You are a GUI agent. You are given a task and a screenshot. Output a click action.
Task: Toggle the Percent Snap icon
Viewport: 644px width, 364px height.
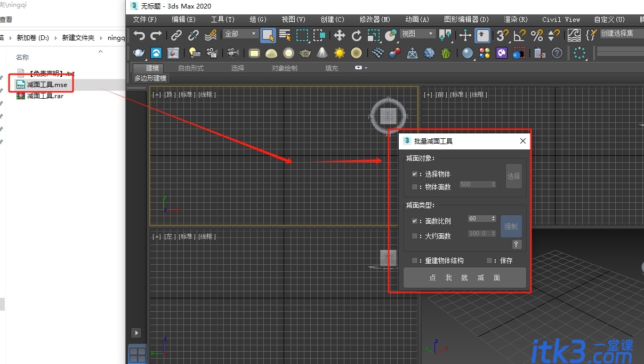(x=537, y=36)
